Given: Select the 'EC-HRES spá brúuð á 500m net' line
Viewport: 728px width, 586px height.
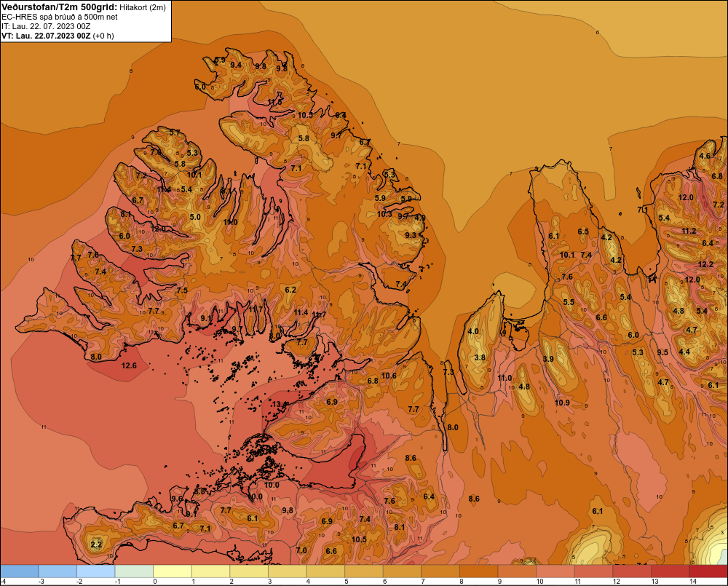Looking at the screenshot, I should point(60,17).
